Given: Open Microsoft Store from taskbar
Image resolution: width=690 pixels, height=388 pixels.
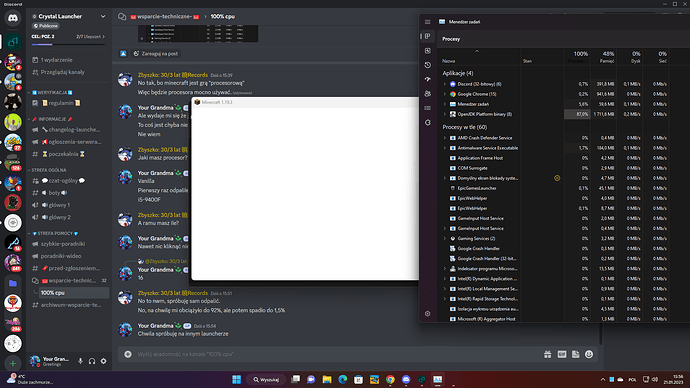Looking at the screenshot, I should point(359,379).
